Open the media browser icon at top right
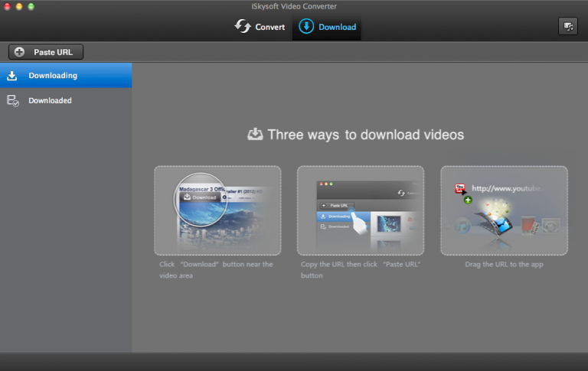Viewport: 588px width, 371px height. (x=567, y=27)
